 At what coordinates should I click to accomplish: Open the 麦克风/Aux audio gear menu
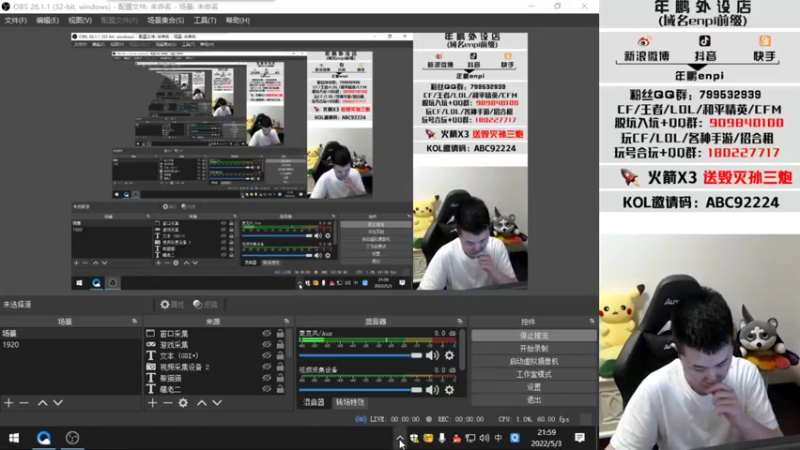[449, 355]
